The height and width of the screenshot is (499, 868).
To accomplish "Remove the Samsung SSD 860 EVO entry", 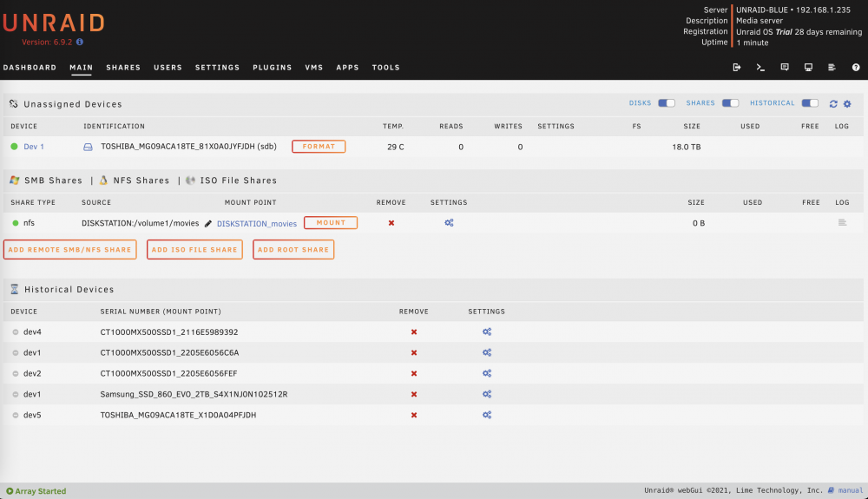I will (x=414, y=395).
